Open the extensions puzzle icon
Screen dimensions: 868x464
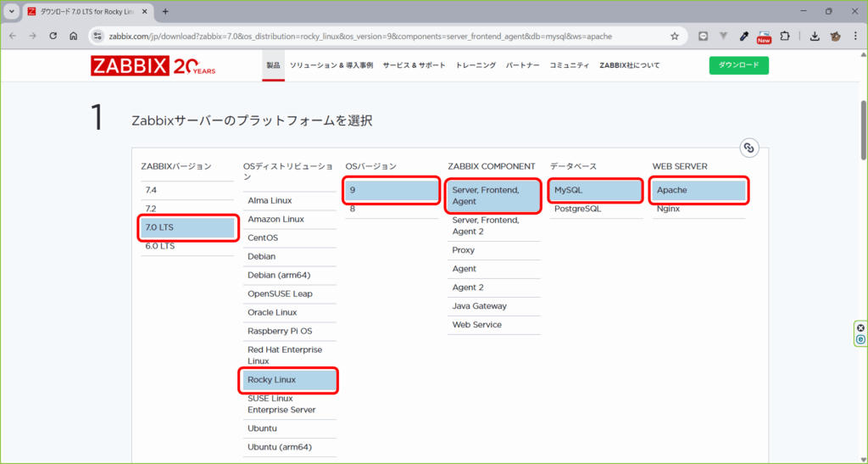pos(784,36)
